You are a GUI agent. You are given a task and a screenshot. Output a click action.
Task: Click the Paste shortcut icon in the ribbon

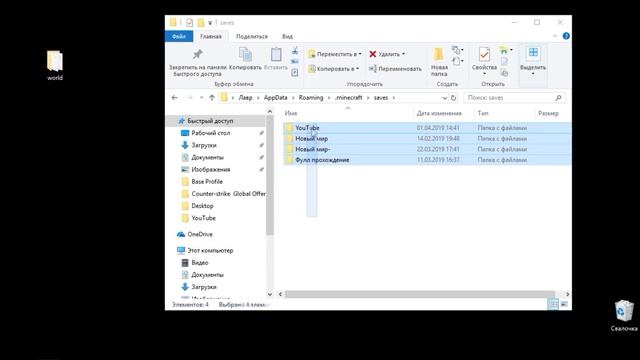click(x=295, y=73)
